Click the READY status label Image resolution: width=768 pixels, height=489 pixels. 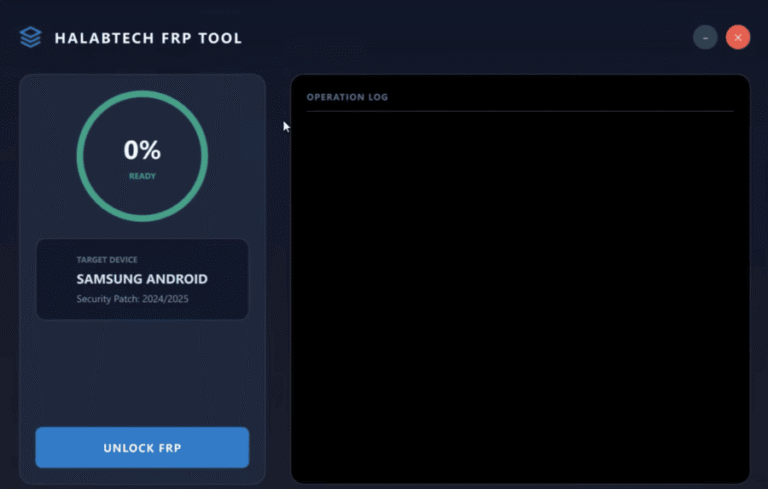pos(142,176)
